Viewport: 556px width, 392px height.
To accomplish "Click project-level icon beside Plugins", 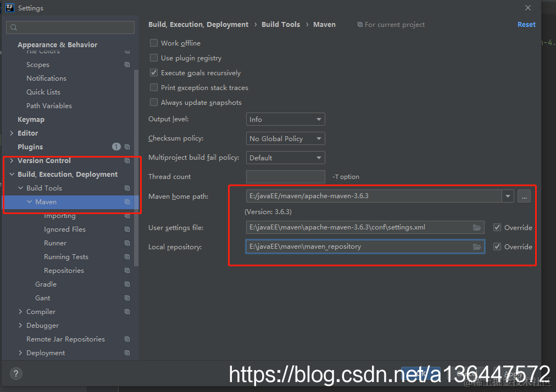I will coord(127,147).
